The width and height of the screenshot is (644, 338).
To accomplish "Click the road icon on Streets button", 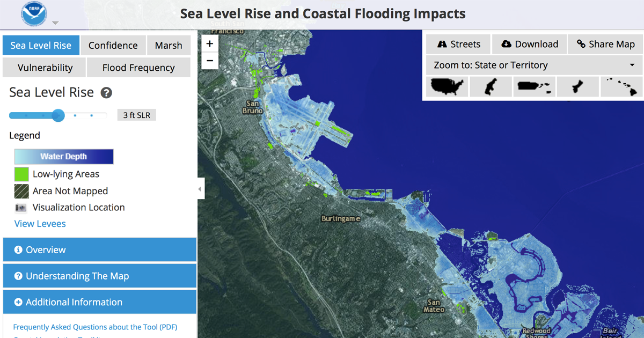I will click(442, 44).
